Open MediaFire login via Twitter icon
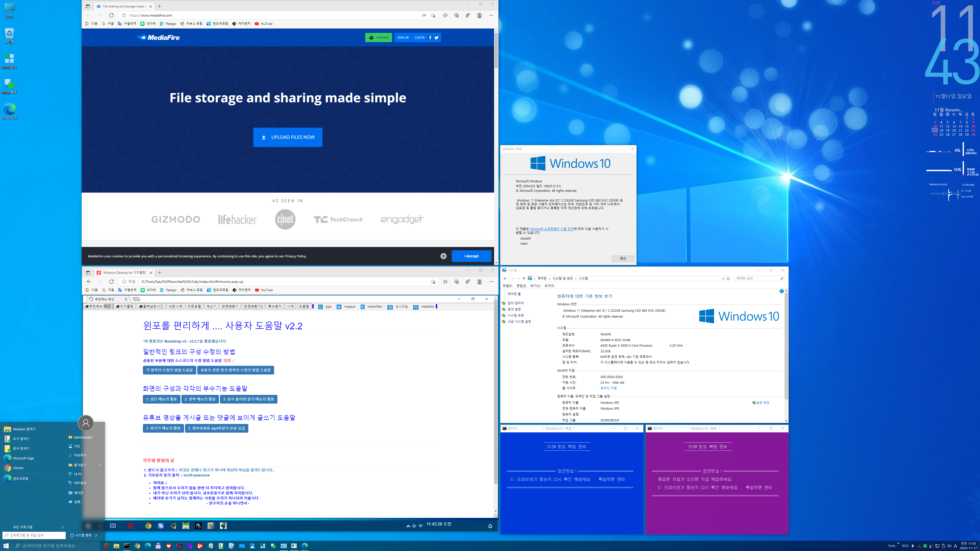This screenshot has width=980, height=551. [436, 37]
